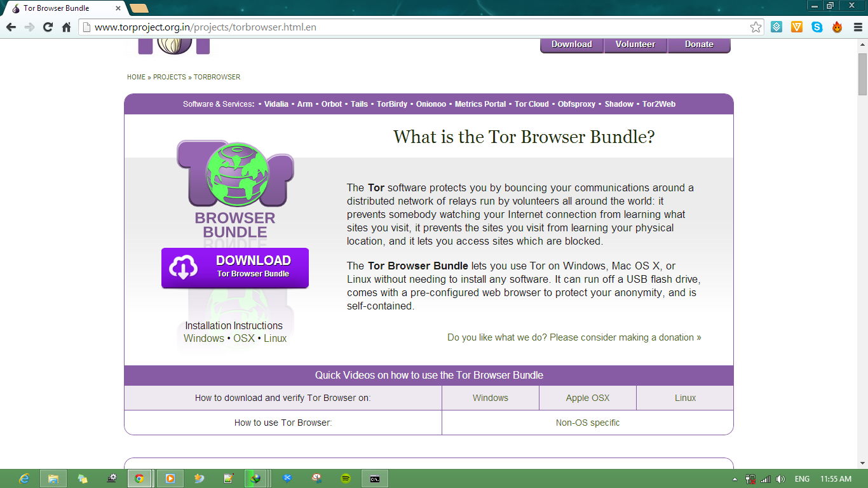Viewport: 868px width, 488px height.
Task: Open the Donate tab in header
Action: coord(699,44)
